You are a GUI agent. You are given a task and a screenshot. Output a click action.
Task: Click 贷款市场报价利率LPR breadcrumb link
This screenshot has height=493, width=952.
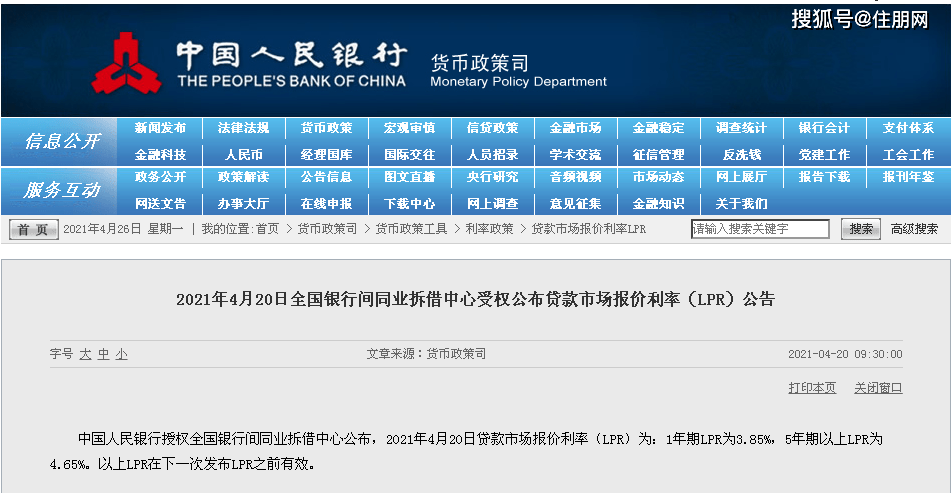click(x=589, y=229)
